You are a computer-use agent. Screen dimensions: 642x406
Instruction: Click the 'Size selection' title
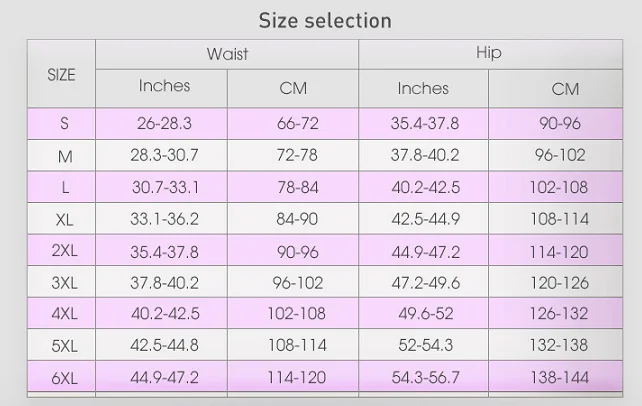[x=325, y=20]
